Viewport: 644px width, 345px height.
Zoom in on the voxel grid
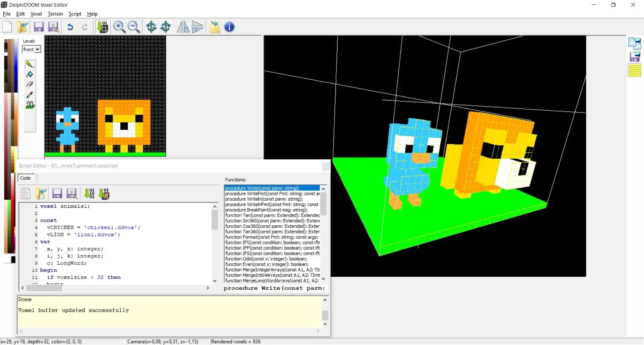click(x=119, y=27)
